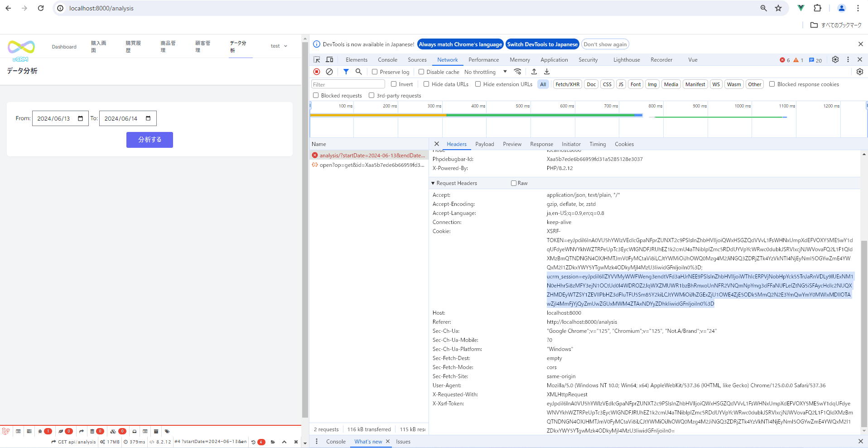Tick Blocked response cookies checkbox

(772, 84)
